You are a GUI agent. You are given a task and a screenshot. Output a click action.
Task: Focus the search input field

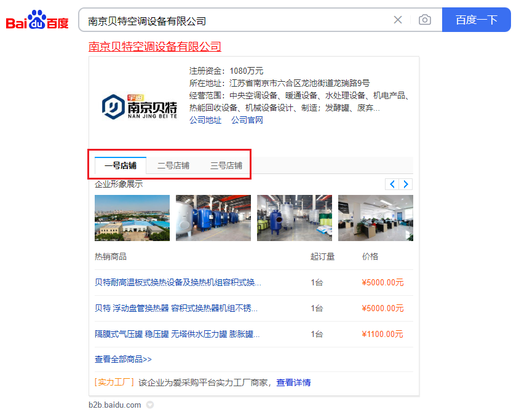click(236, 21)
